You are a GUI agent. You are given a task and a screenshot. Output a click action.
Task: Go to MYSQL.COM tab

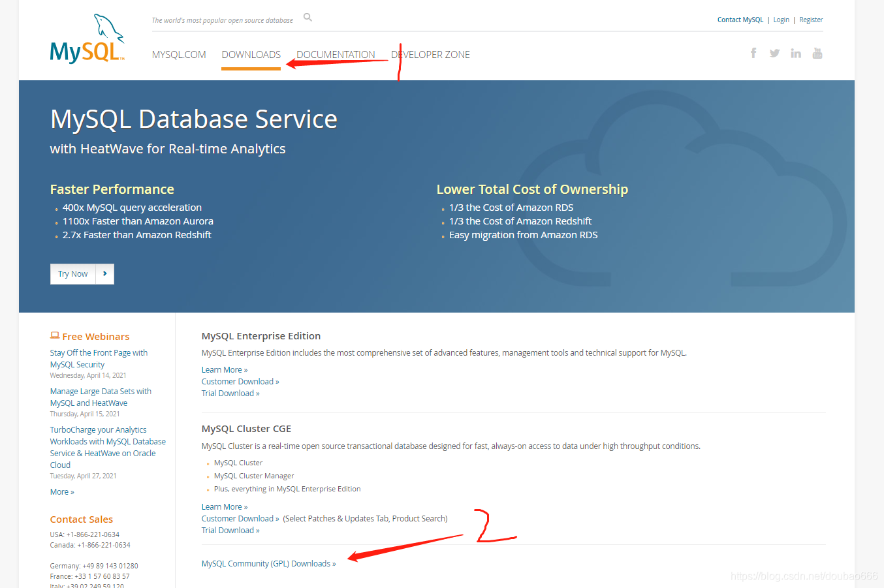click(x=179, y=55)
